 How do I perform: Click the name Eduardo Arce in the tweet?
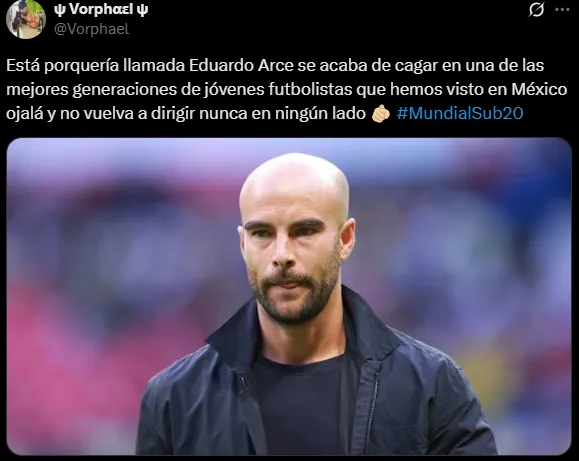click(241, 65)
